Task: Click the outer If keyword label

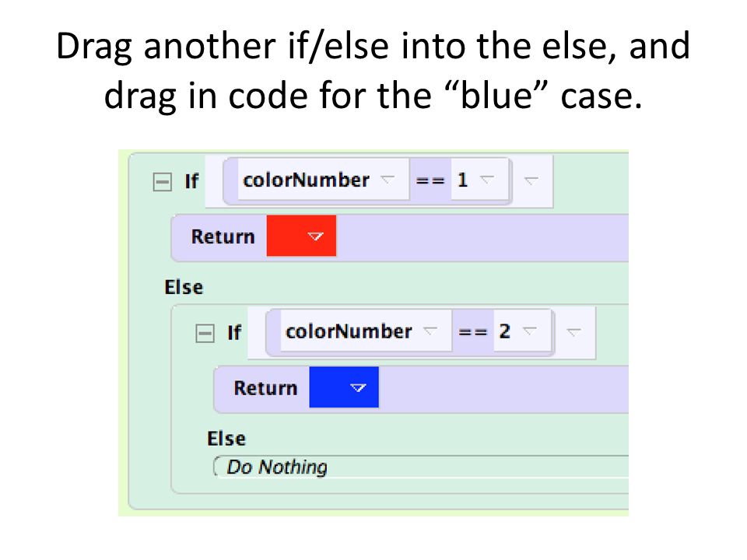Action: (x=191, y=181)
